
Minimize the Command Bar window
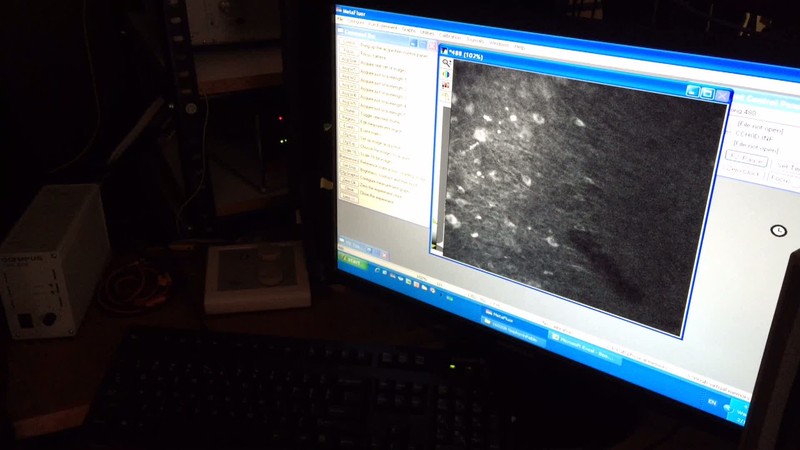click(x=413, y=43)
